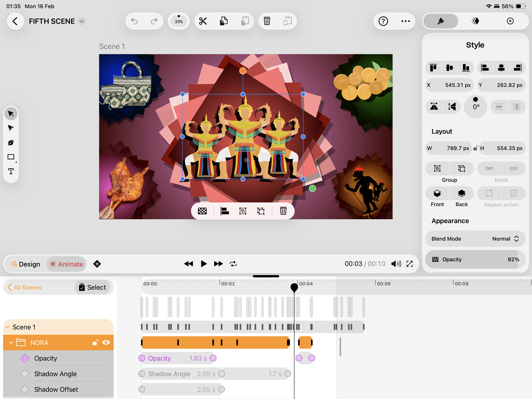Screen dimensions: 532x399
Task: Click the Send to Back icon
Action: [461, 193]
